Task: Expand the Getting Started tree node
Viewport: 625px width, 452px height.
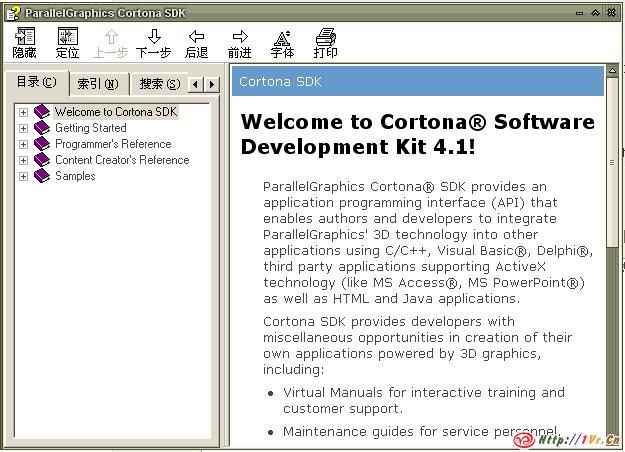Action: pos(23,128)
